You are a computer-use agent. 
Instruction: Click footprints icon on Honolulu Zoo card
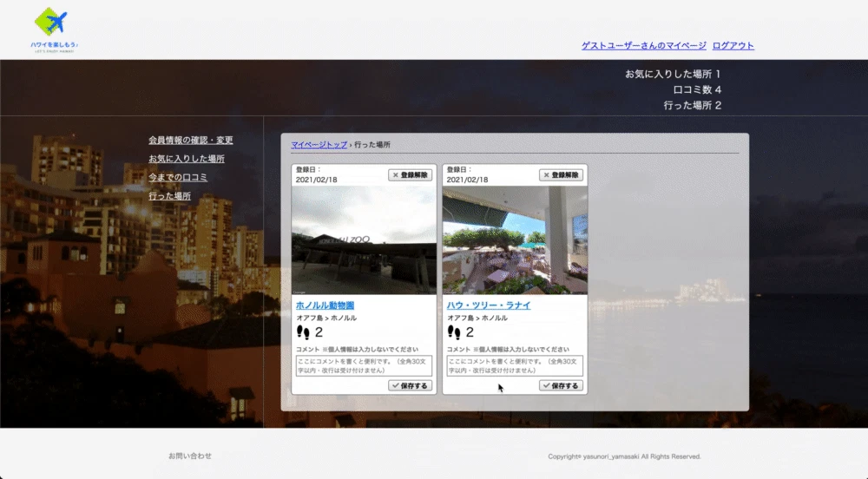[x=303, y=331]
